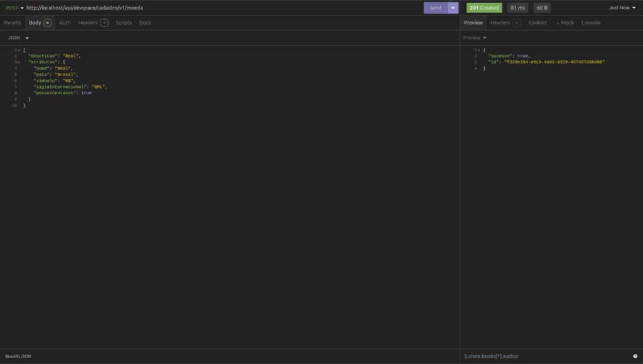Click the 81 ms response time badge
The height and width of the screenshot is (364, 643).
pos(517,8)
